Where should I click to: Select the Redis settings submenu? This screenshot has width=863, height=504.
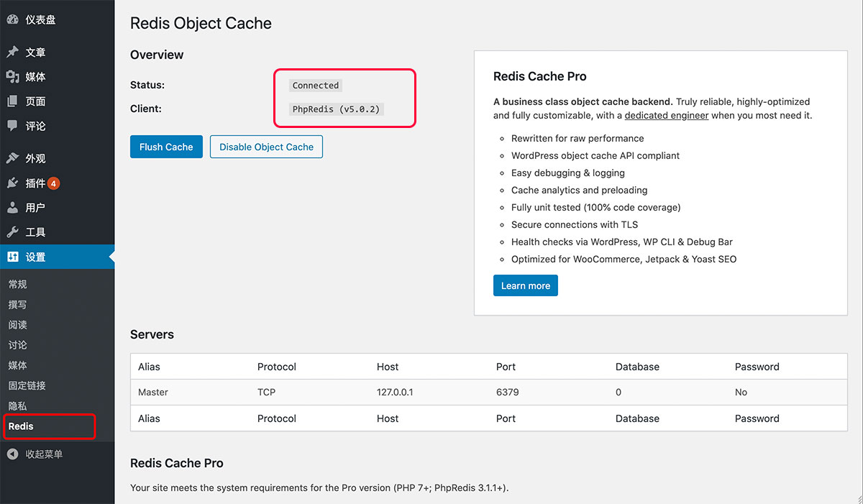point(21,426)
